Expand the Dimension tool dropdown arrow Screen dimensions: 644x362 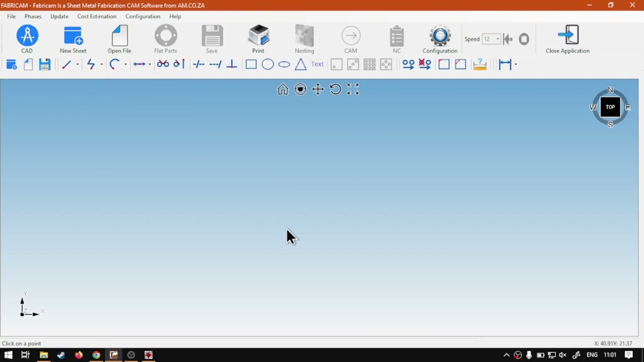(x=516, y=64)
